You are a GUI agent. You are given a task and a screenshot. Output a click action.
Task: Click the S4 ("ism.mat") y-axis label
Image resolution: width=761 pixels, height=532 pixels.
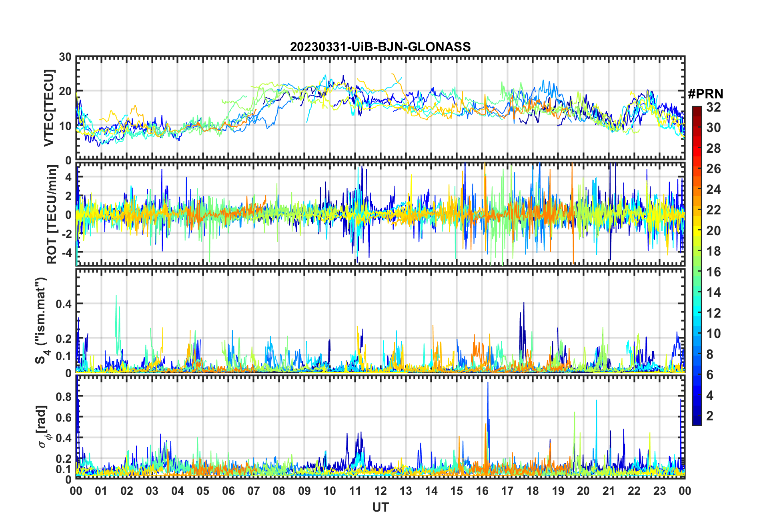(41, 321)
